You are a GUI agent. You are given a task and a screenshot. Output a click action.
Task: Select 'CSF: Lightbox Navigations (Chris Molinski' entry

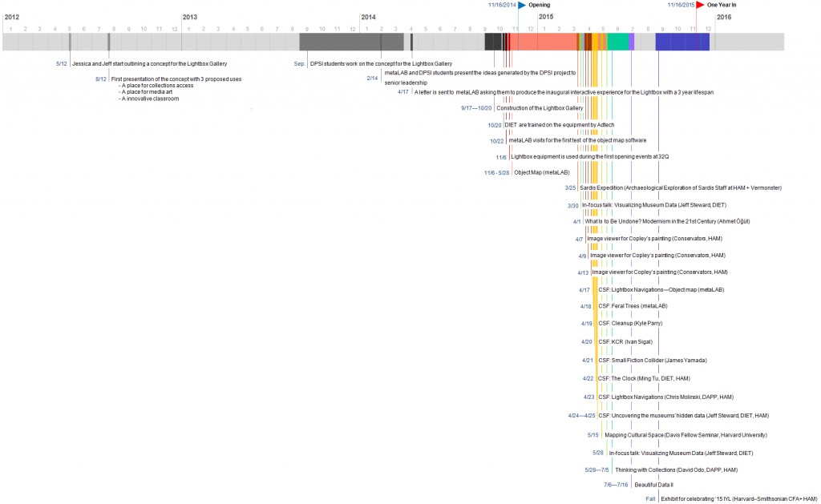[666, 397]
